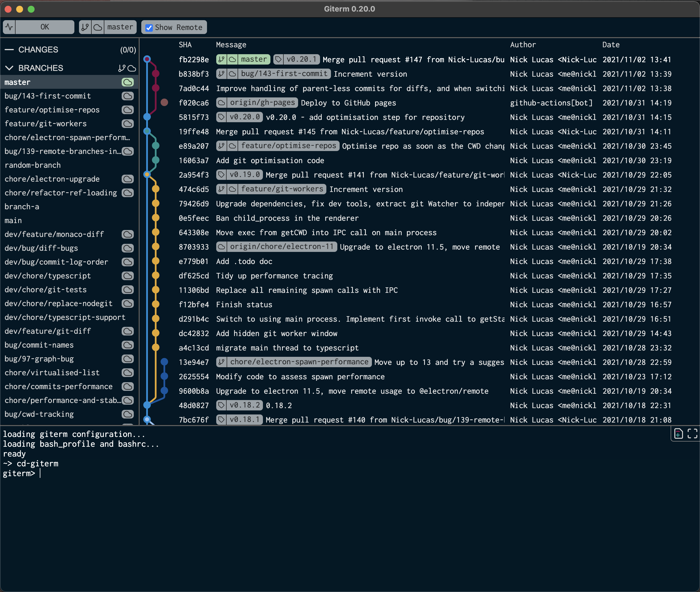
Task: Click the cloud icon in top toolbar
Action: click(x=98, y=27)
